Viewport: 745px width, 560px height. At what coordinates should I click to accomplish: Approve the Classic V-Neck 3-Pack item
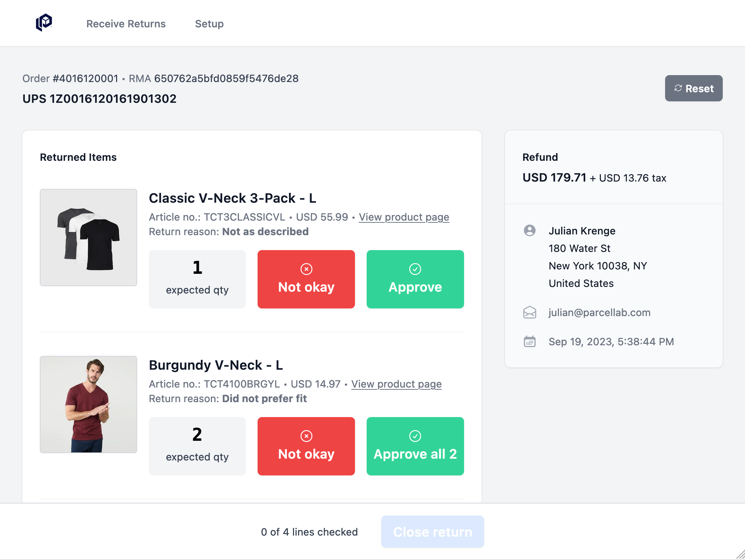click(x=415, y=279)
